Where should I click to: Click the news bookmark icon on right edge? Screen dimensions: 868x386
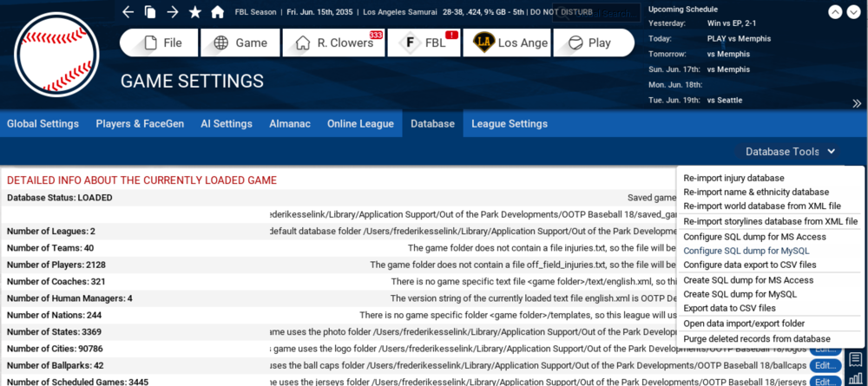click(x=856, y=359)
